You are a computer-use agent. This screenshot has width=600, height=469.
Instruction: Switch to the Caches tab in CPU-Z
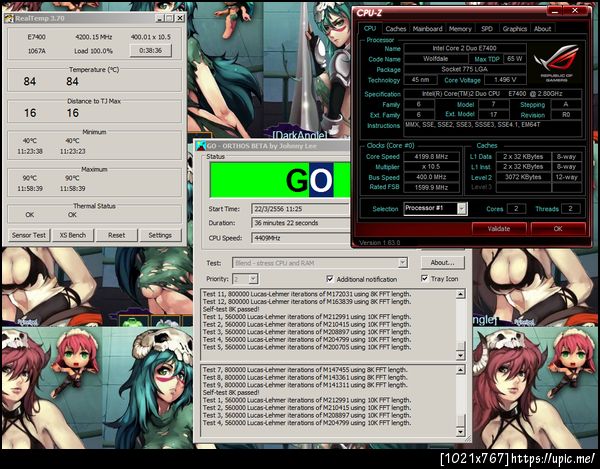pos(396,29)
